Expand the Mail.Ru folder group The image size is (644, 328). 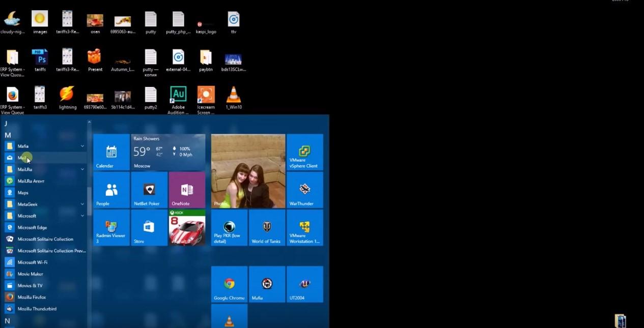(82, 169)
